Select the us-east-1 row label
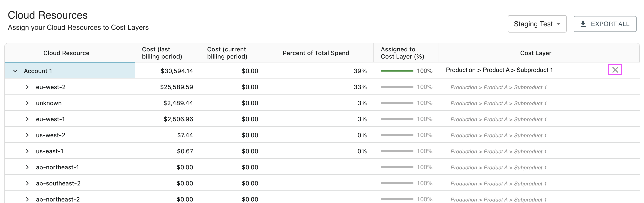The height and width of the screenshot is (203, 644). [x=50, y=151]
